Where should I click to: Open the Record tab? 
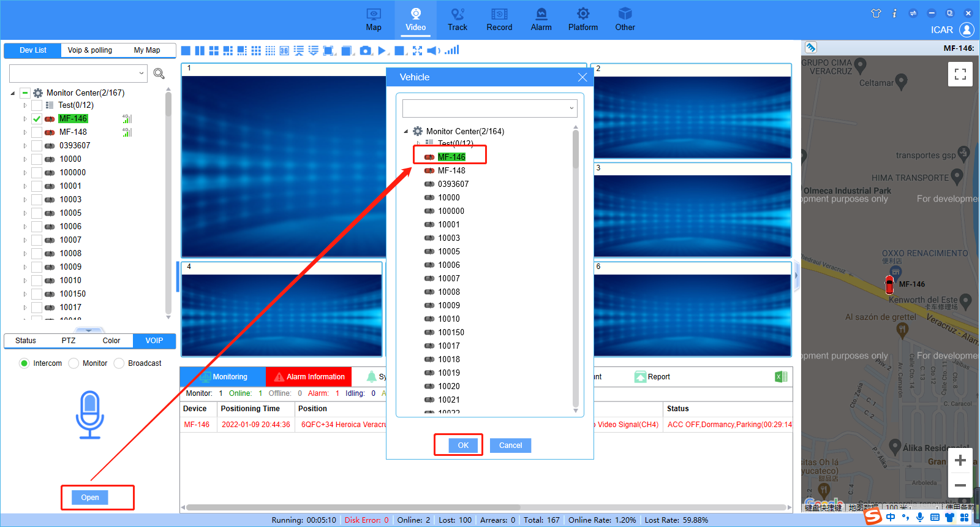point(499,20)
